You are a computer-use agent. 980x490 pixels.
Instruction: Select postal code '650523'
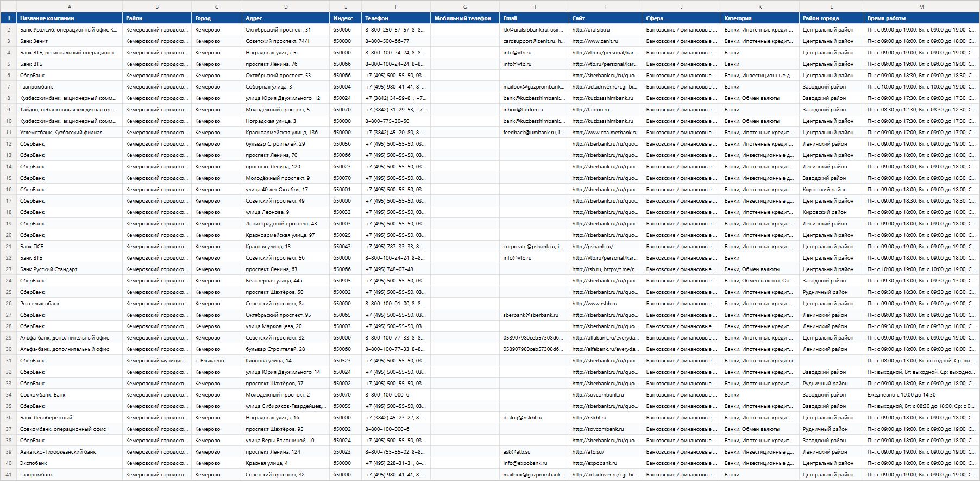click(x=345, y=361)
